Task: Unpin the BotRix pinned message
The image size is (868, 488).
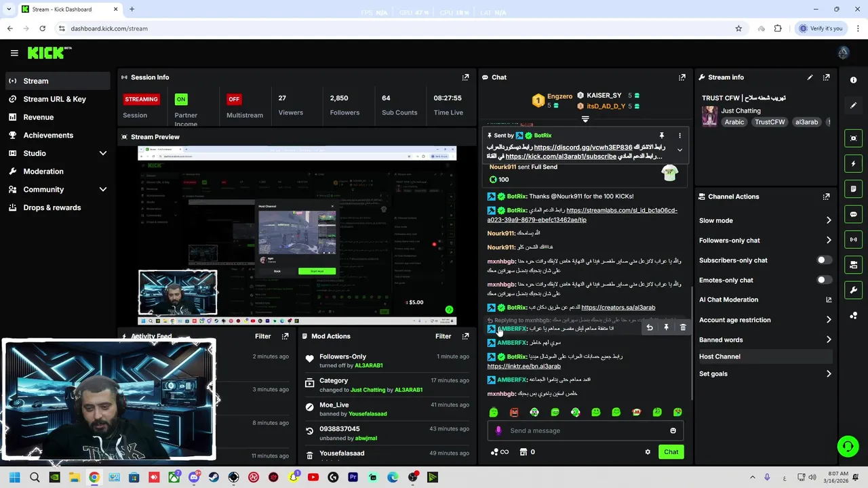Action: pyautogui.click(x=662, y=136)
